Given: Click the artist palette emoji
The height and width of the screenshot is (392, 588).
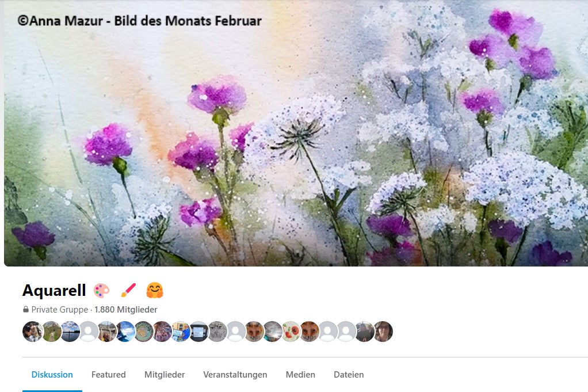Looking at the screenshot, I should tap(101, 290).
